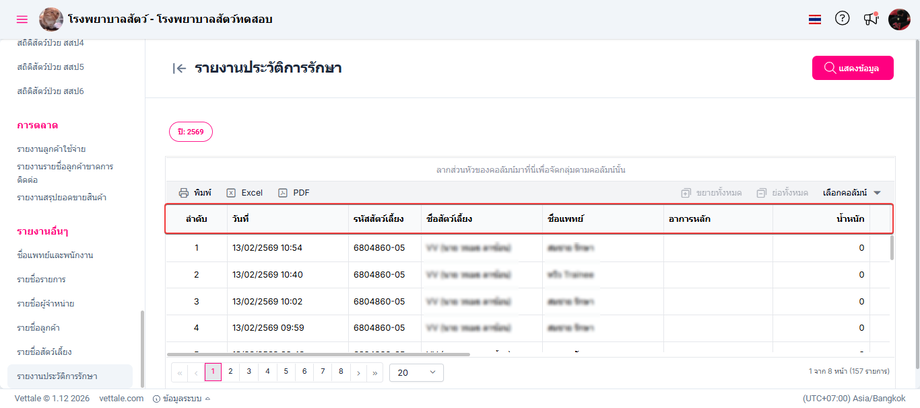920x408 pixels.
Task: Select the 13/02/2569 09:59 date cell
Action: pyautogui.click(x=288, y=328)
